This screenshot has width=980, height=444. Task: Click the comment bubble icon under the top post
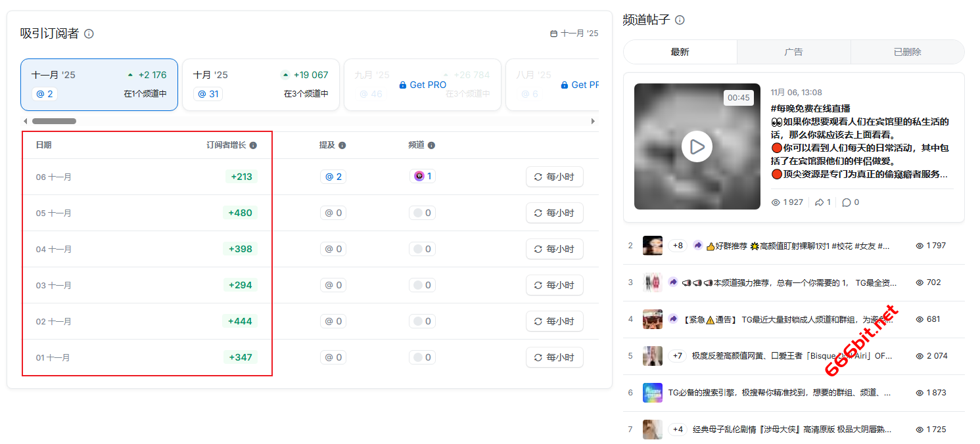point(846,202)
